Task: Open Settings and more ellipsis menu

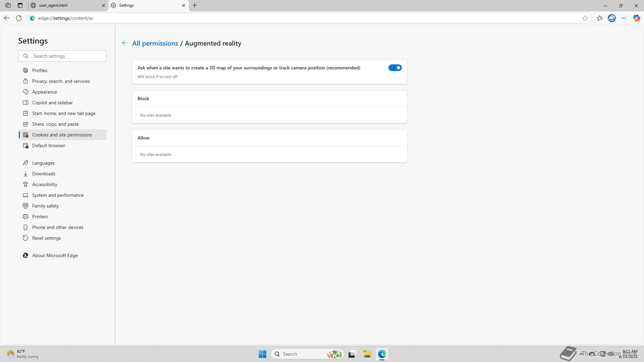Action: tap(624, 18)
